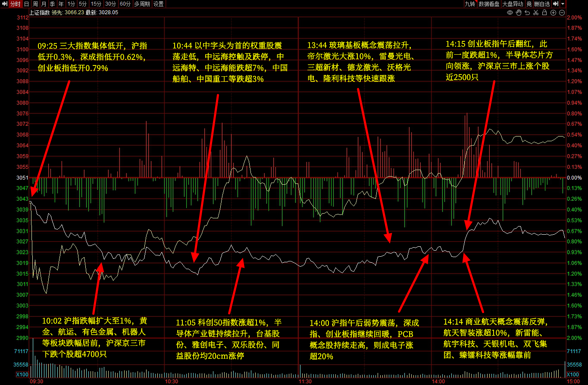
Task: Click the 删自选 remove-from-watchlist button
Action: click(542, 4)
